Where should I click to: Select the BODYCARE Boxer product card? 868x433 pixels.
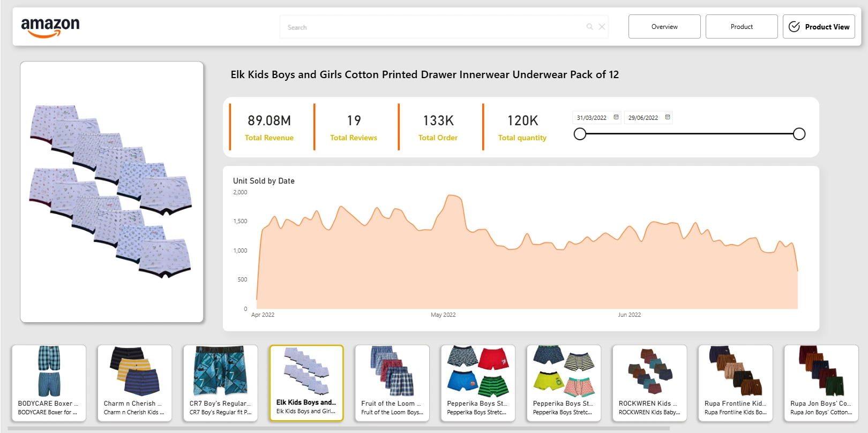coord(49,383)
